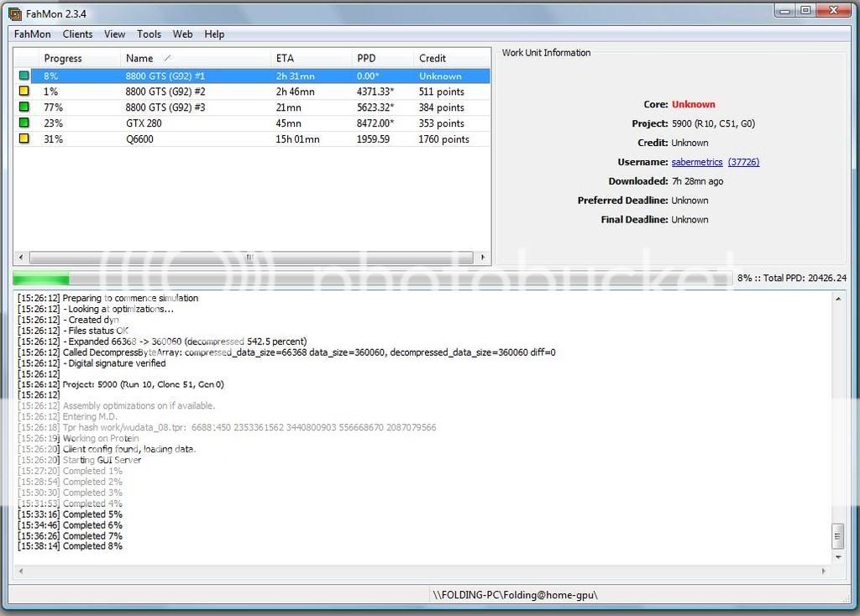Open the Web menu
Image resolution: width=860 pixels, height=616 pixels.
tap(182, 34)
